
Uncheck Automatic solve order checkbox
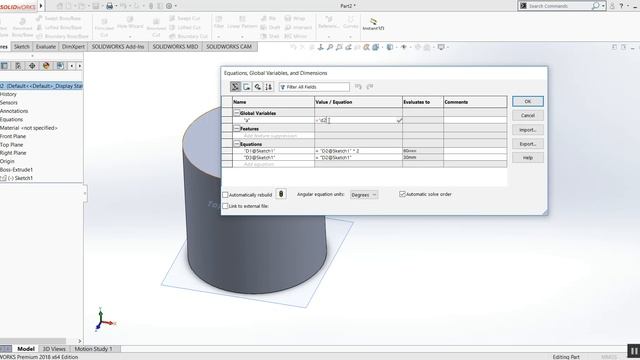402,194
